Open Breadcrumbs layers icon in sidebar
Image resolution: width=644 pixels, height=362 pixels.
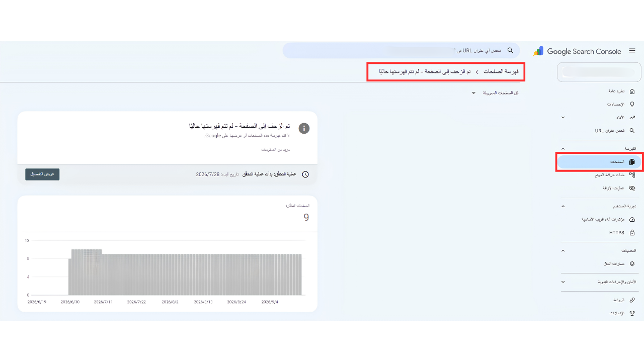pyautogui.click(x=632, y=263)
